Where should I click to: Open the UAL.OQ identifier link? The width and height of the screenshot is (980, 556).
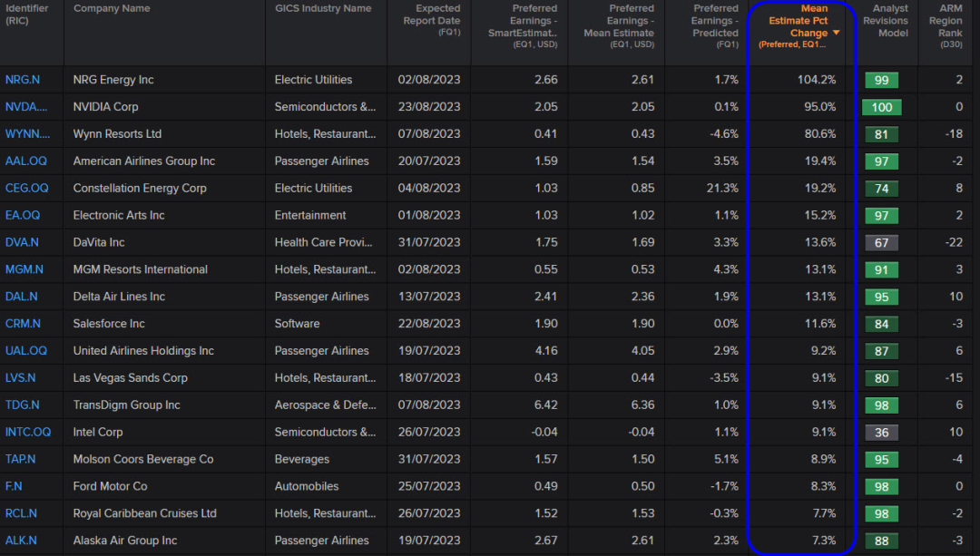click(26, 351)
